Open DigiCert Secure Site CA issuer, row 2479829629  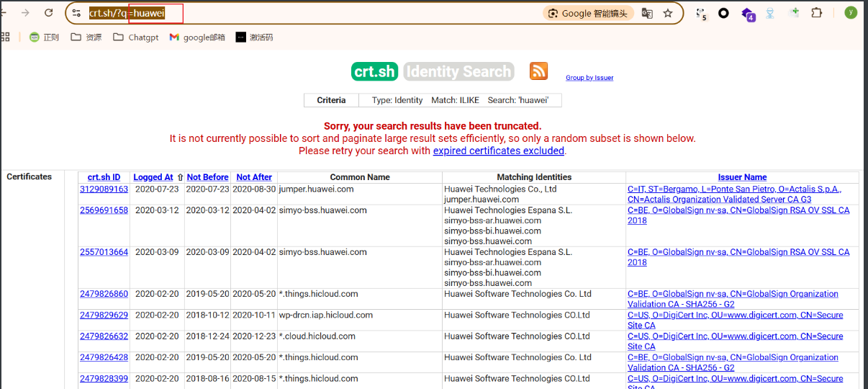(735, 320)
